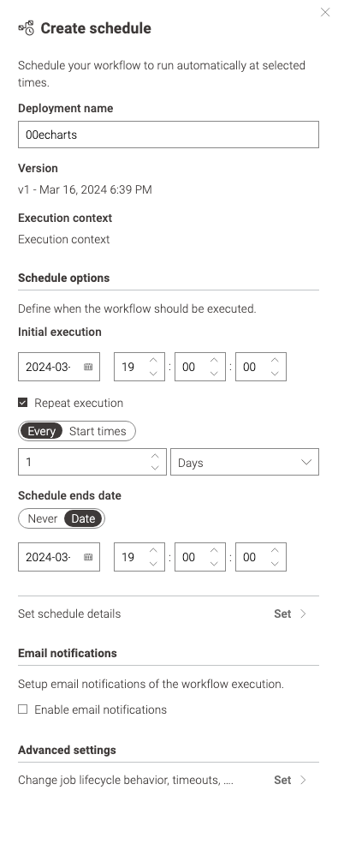Increase repeat interval value with up arrow
Image resolution: width=338 pixels, height=868 pixels.
tap(155, 456)
